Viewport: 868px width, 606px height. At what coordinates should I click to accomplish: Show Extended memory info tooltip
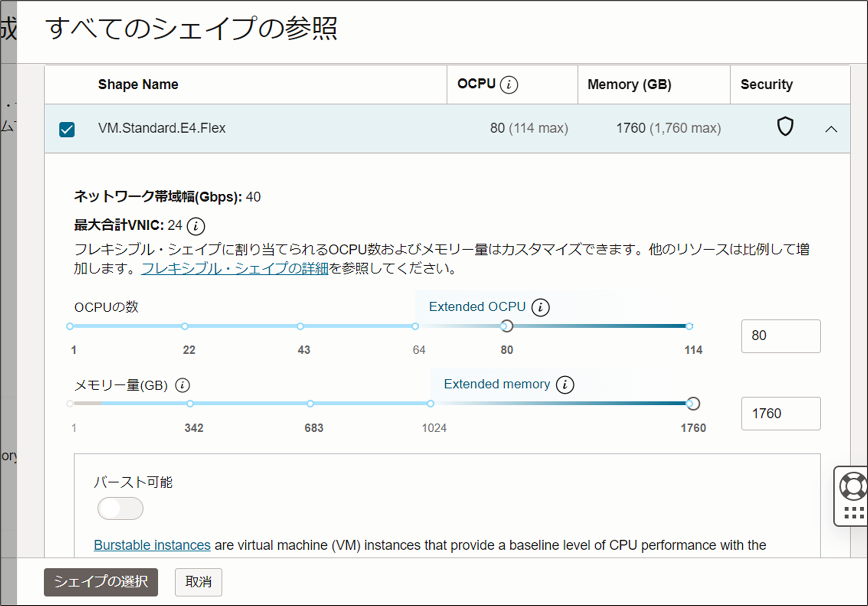[x=565, y=385]
